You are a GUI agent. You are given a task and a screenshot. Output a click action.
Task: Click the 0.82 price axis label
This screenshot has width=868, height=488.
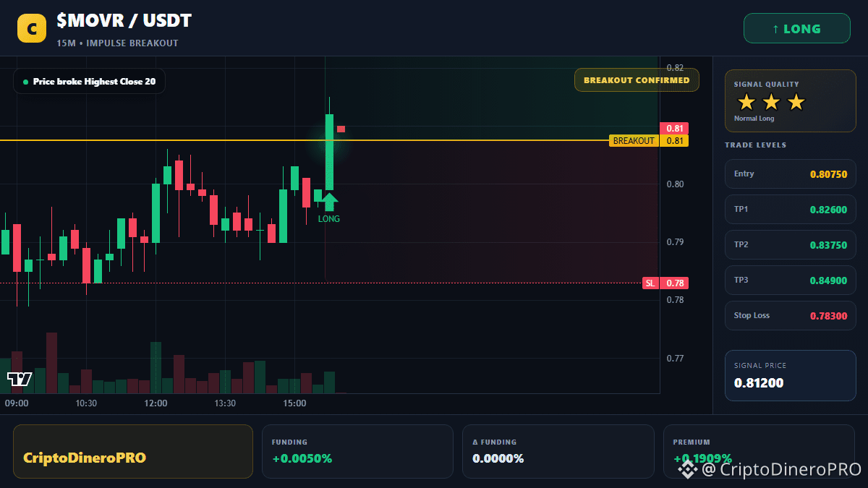pyautogui.click(x=675, y=68)
